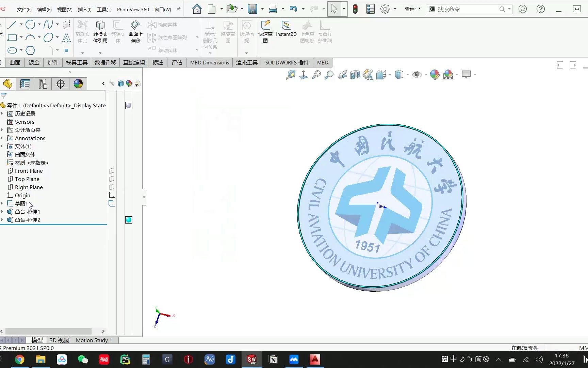Open the DisplayManager tab
The image size is (588, 368).
click(78, 84)
